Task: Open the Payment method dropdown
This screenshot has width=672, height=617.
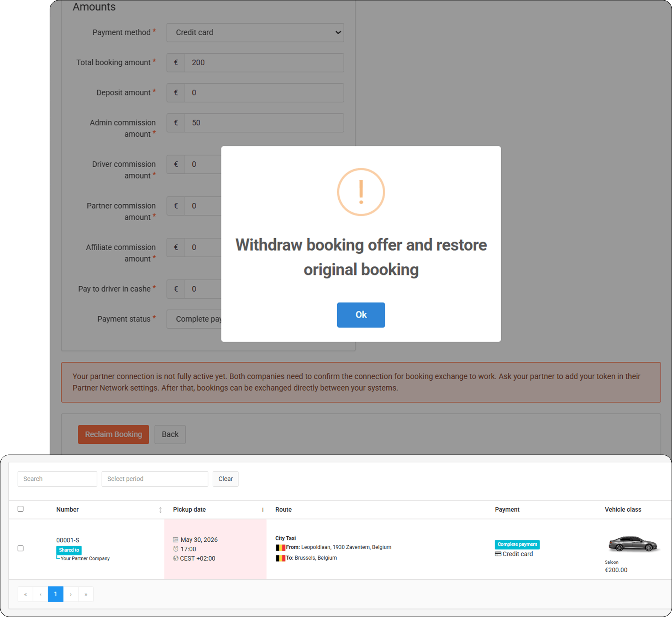Action: point(255,32)
